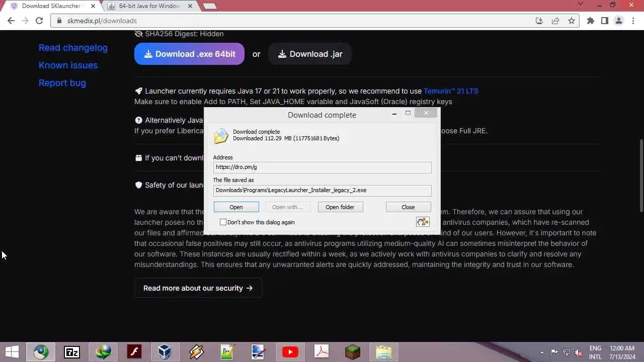
Task: Click the file saved as path field
Action: point(322,191)
